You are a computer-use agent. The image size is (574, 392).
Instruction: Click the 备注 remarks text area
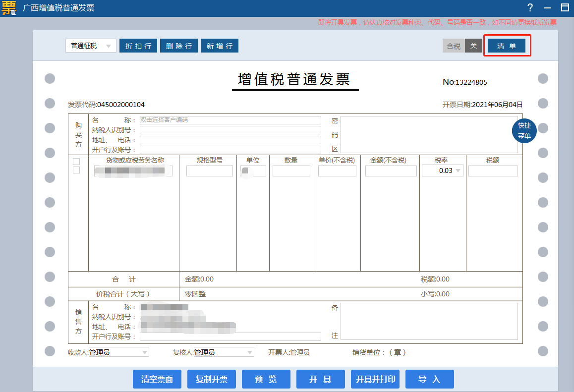(x=429, y=322)
